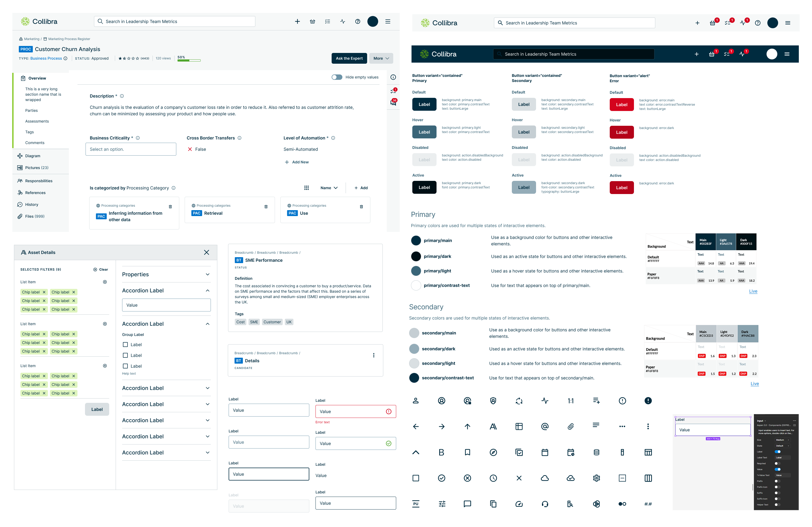Click the grid view icon beside Name sort
This screenshot has height=527, width=812.
(306, 188)
